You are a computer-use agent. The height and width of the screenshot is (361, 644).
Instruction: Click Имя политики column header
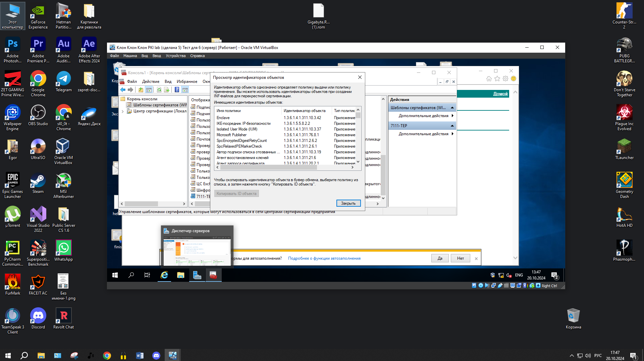[248, 111]
